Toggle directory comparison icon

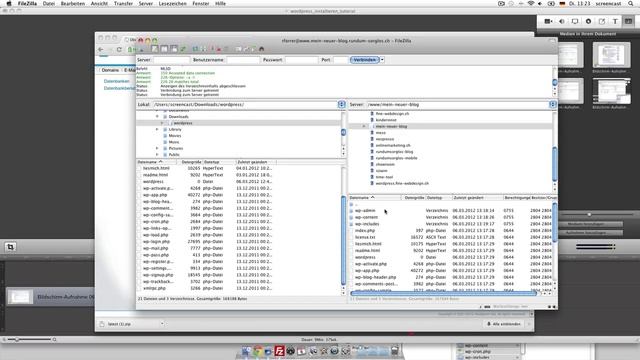click(x=246, y=49)
